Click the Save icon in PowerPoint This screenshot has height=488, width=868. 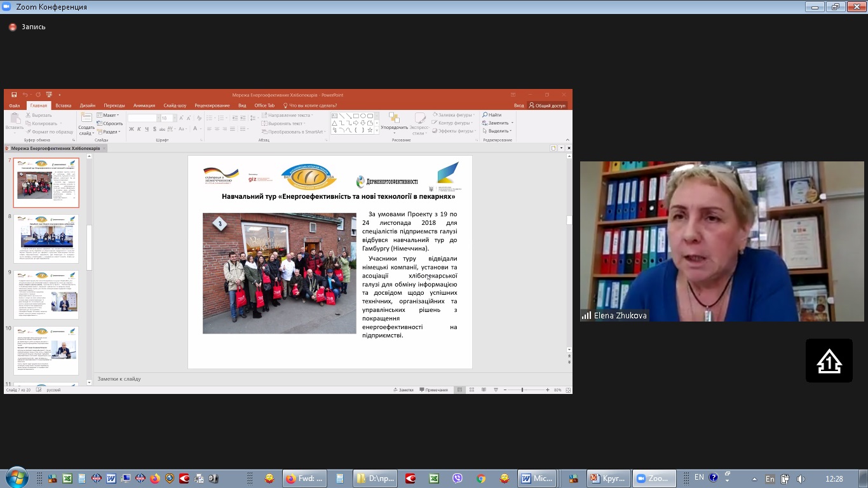[x=14, y=95]
